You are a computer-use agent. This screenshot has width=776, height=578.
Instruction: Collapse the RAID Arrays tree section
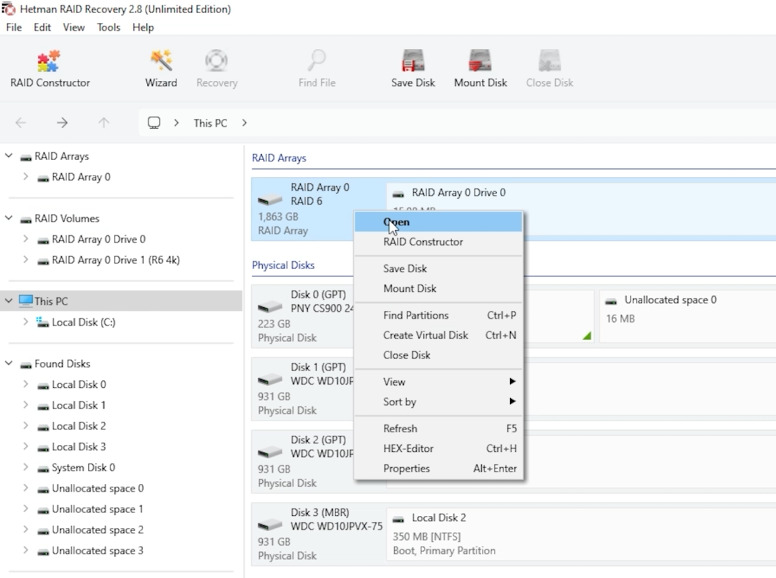(8, 156)
